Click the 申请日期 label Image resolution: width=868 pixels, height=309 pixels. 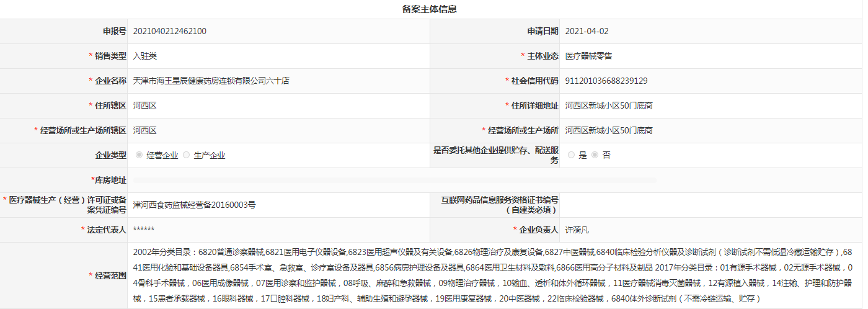point(543,31)
